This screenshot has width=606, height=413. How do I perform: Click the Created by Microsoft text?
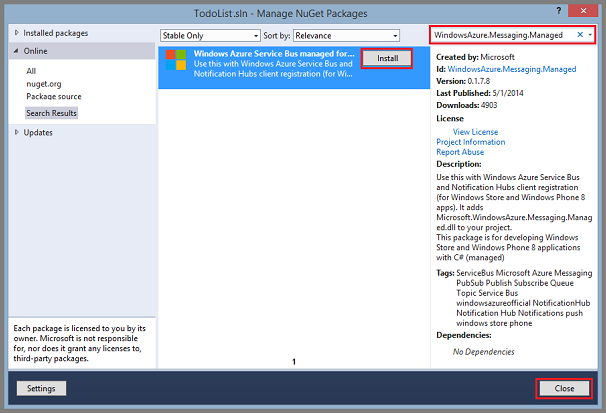tap(475, 57)
